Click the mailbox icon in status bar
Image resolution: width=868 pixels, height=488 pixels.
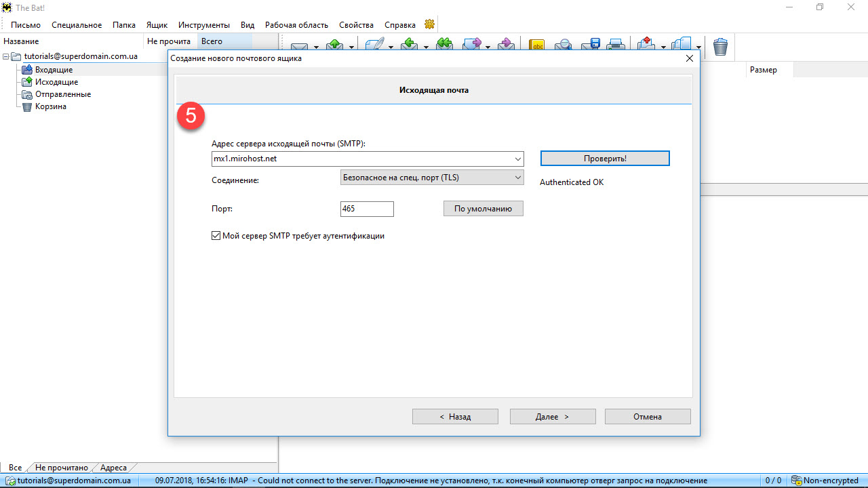(x=9, y=481)
